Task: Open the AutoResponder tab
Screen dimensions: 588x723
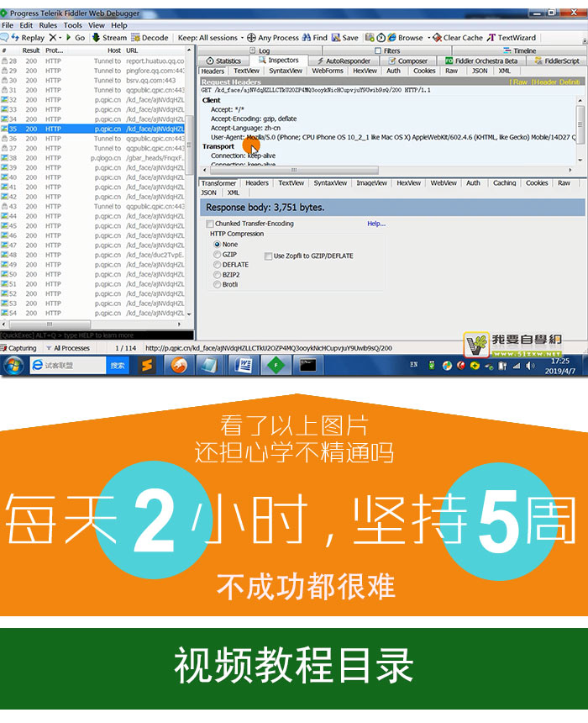Action: click(343, 61)
